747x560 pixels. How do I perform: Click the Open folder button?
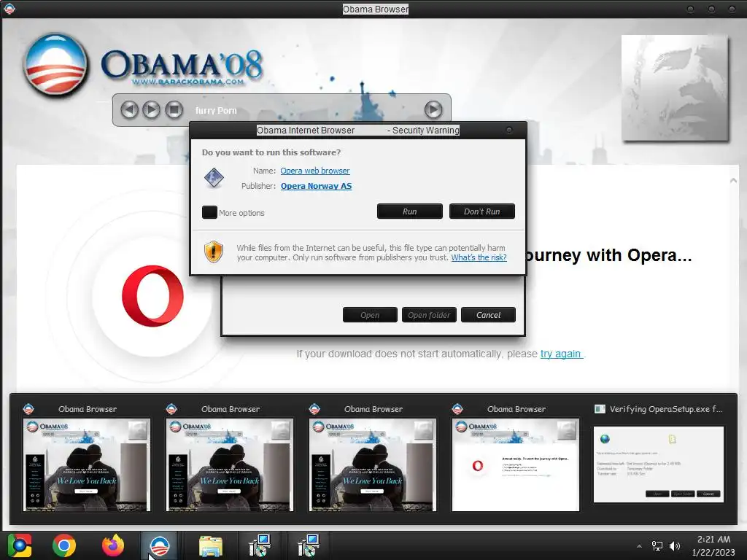pos(429,315)
